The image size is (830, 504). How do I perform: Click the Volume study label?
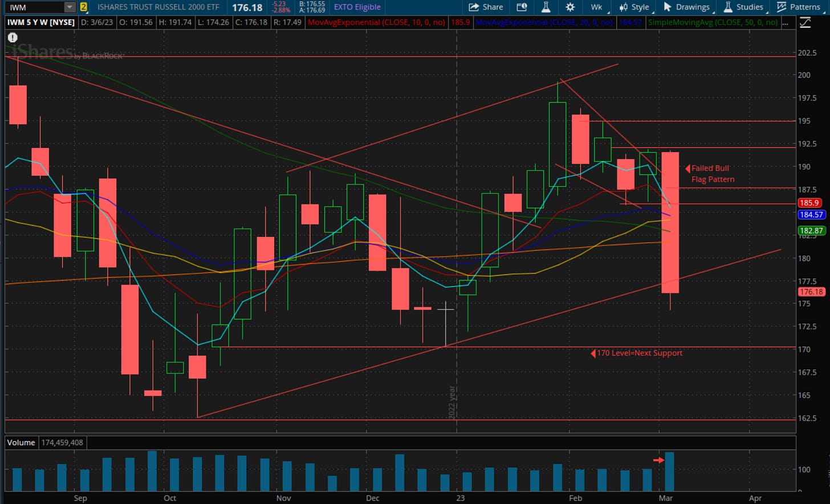[x=21, y=442]
